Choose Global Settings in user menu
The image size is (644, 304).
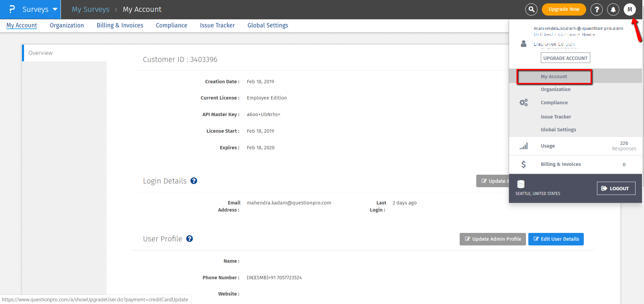[x=558, y=130]
